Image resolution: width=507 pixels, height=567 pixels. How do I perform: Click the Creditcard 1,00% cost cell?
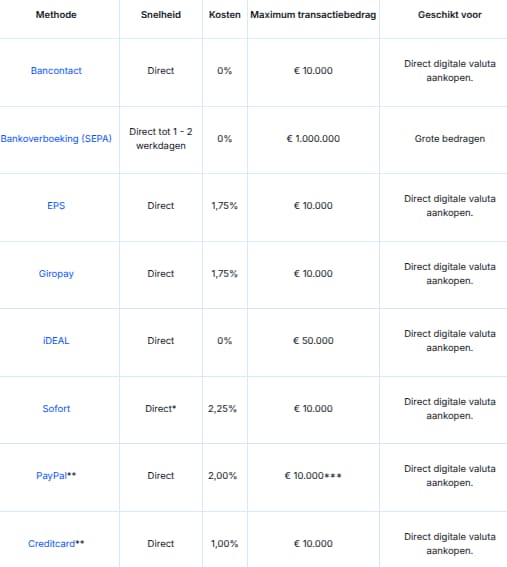(225, 543)
